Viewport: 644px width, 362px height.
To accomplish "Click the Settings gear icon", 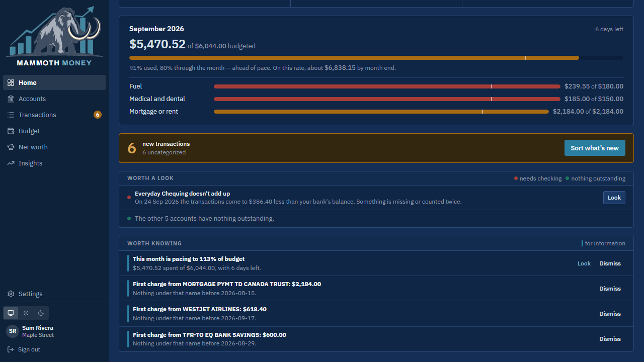I will pos(11,294).
